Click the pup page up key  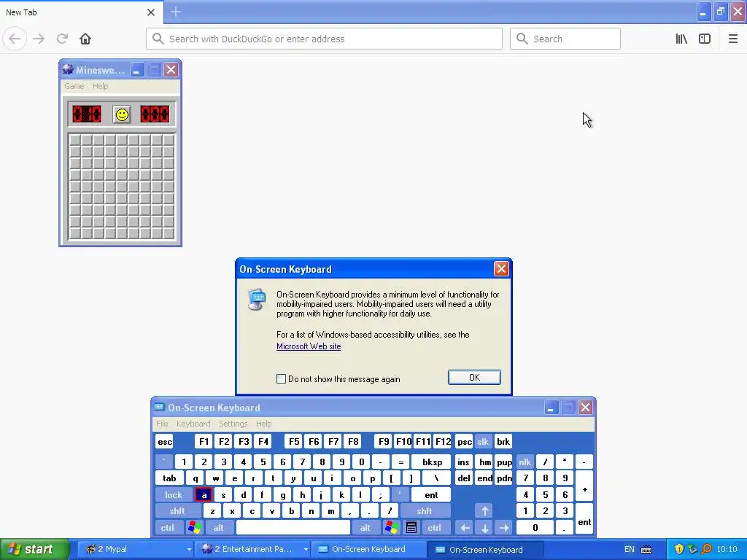(x=504, y=462)
